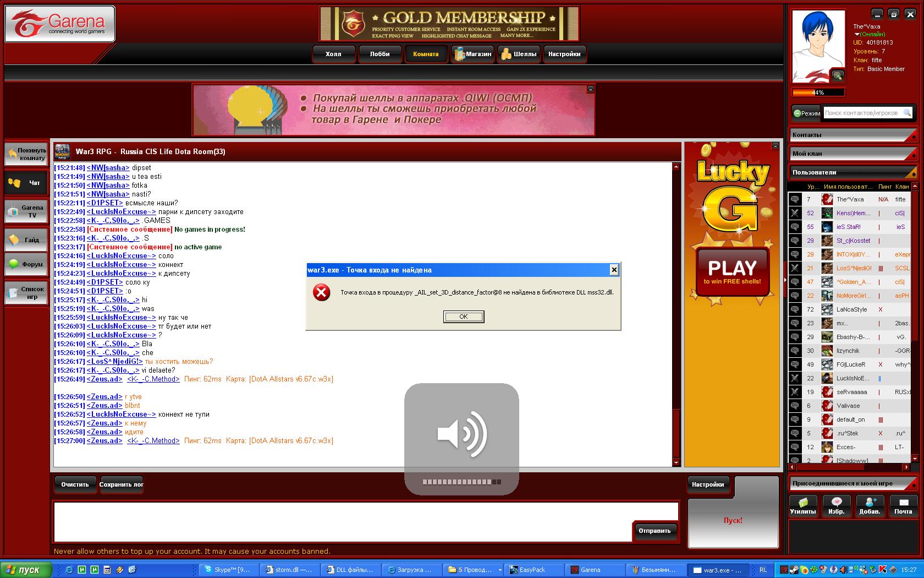Select user Kensi)Hem... in list
The width and height of the screenshot is (924, 578).
pyautogui.click(x=850, y=213)
